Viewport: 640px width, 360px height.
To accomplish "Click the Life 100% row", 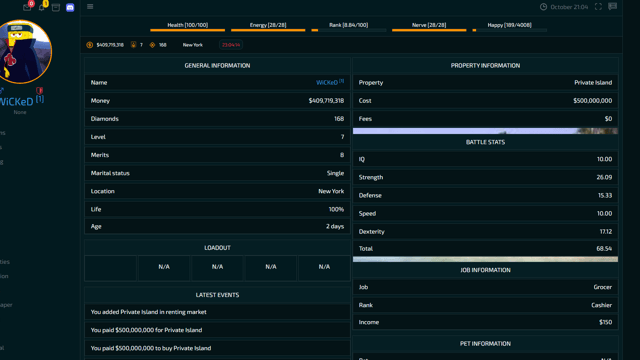I will pyautogui.click(x=217, y=209).
